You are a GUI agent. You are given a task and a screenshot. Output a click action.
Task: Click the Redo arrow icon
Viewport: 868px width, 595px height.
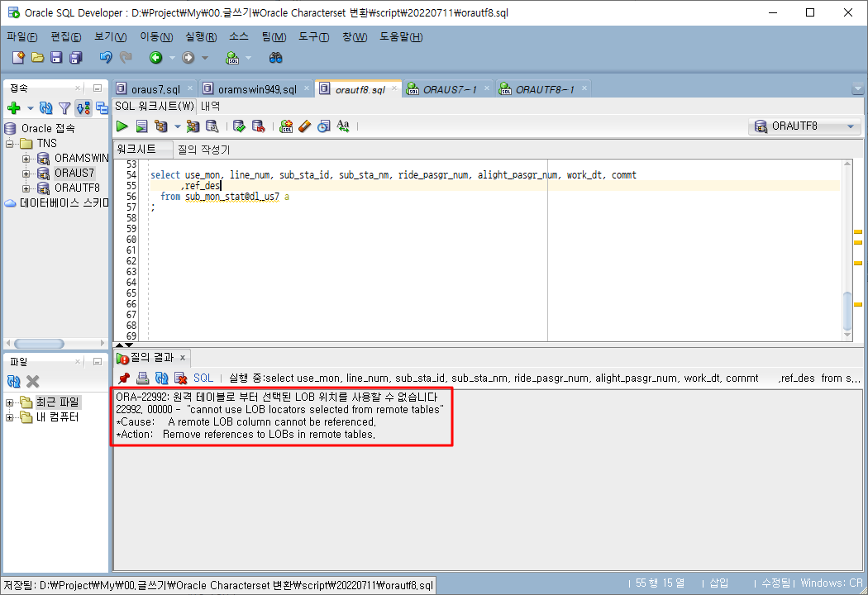click(x=126, y=57)
